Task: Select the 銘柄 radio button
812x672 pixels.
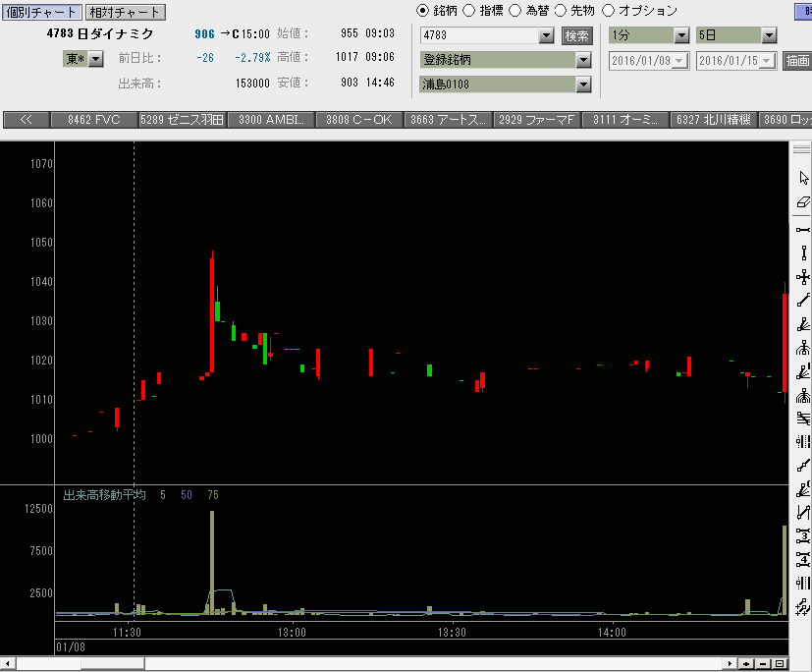Action: pyautogui.click(x=422, y=11)
